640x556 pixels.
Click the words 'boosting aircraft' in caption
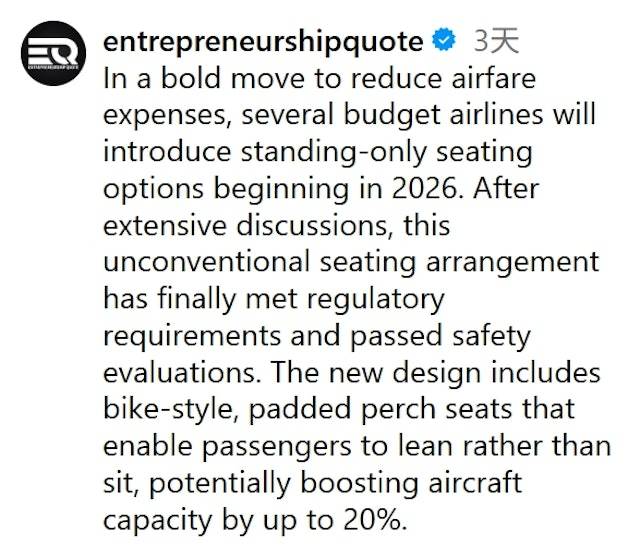411,484
